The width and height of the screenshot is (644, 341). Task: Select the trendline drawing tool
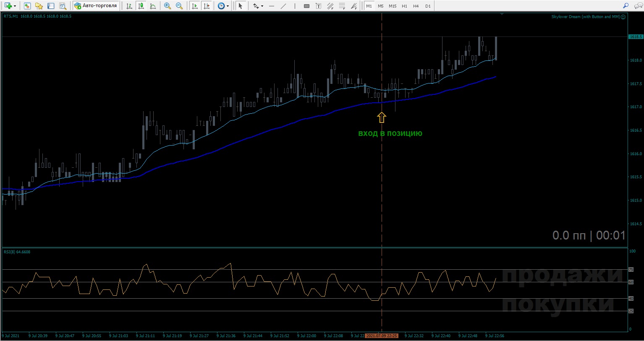(x=283, y=6)
